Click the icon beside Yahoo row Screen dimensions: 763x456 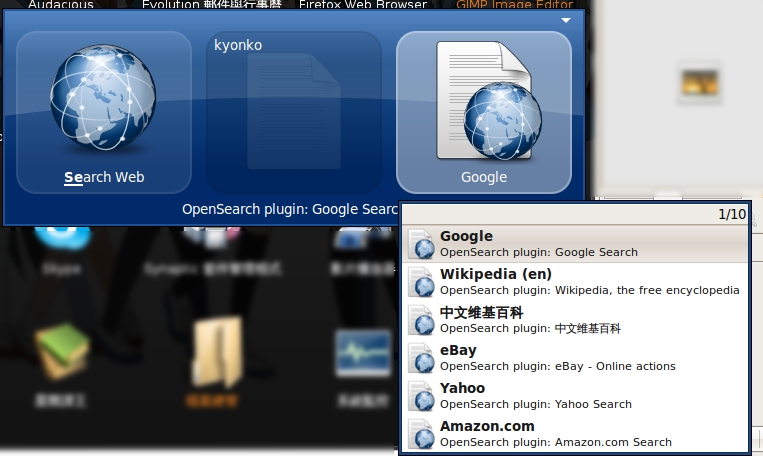[x=421, y=396]
